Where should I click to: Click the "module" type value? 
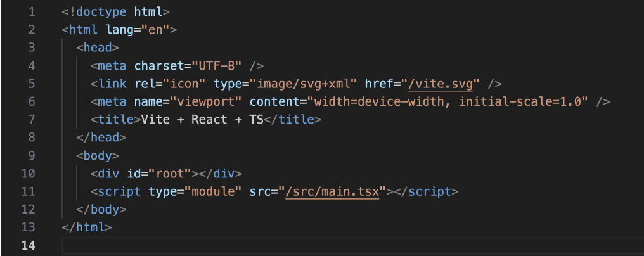tap(213, 191)
